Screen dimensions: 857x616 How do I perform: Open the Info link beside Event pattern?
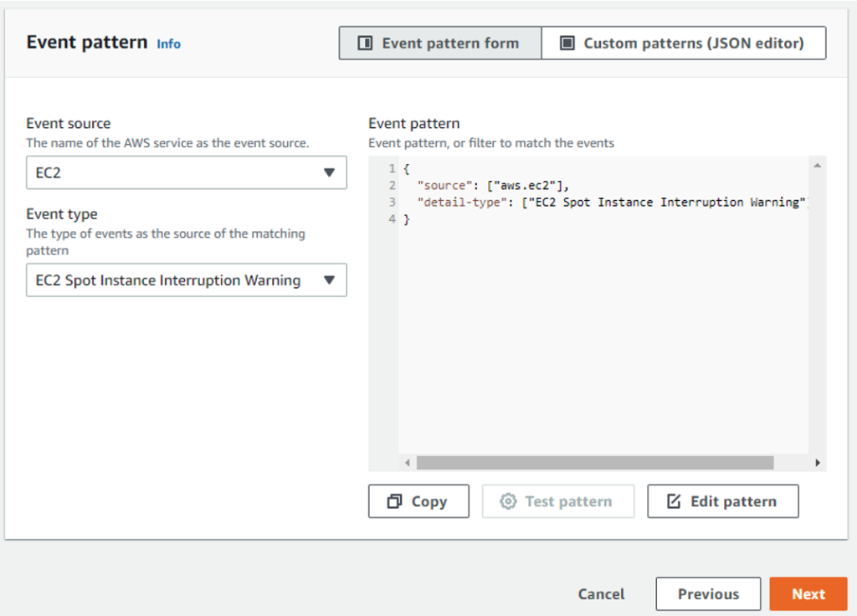pos(168,44)
